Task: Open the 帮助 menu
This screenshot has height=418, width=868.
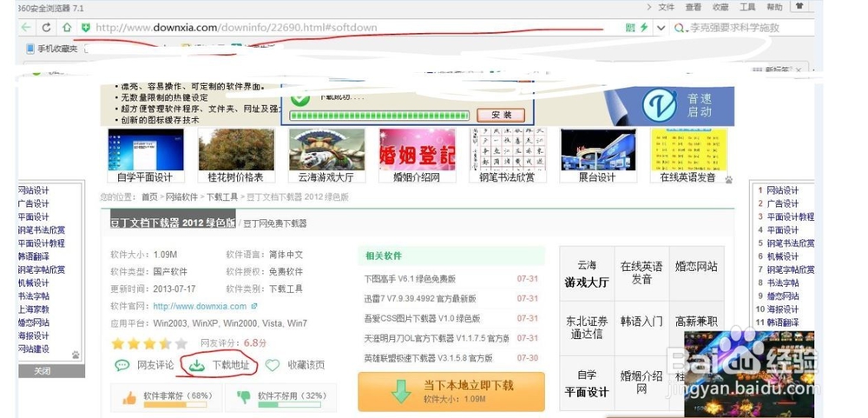Action: coord(774,7)
